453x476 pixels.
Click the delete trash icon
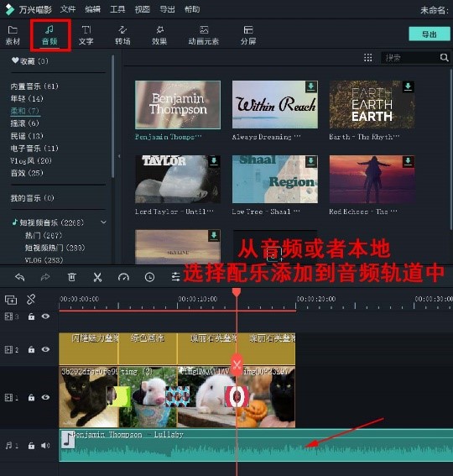(71, 277)
